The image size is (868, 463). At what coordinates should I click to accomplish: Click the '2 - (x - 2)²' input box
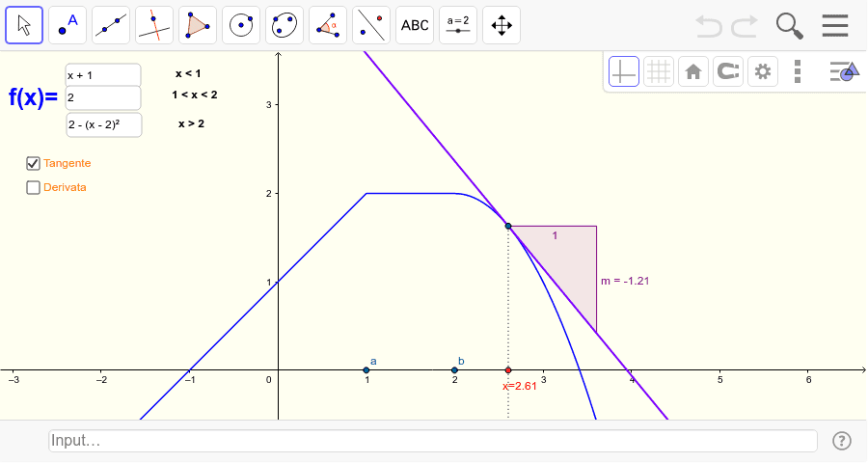point(103,125)
